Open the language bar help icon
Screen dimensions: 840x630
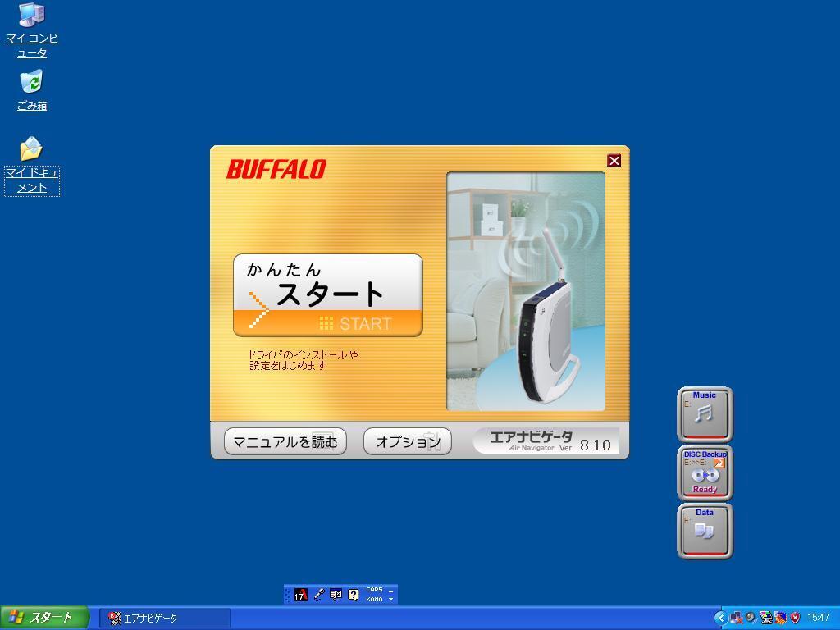tap(353, 595)
